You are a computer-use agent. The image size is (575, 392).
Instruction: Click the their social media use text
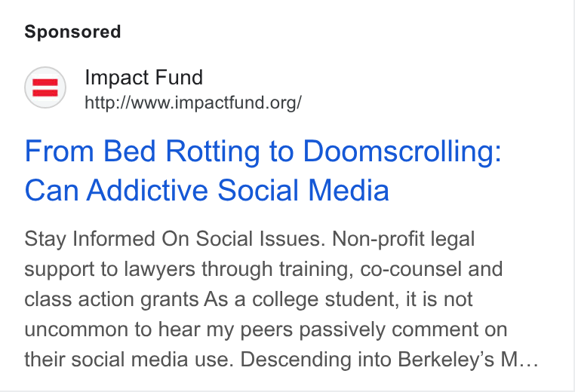coord(129,360)
